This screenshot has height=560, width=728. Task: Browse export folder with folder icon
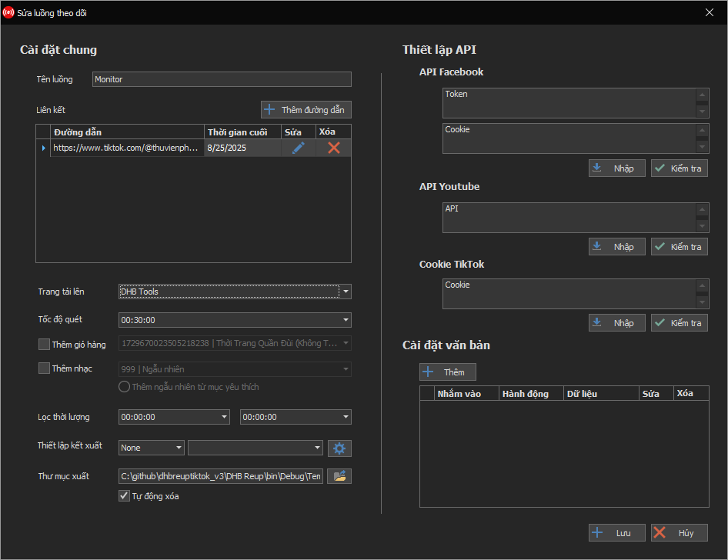339,476
